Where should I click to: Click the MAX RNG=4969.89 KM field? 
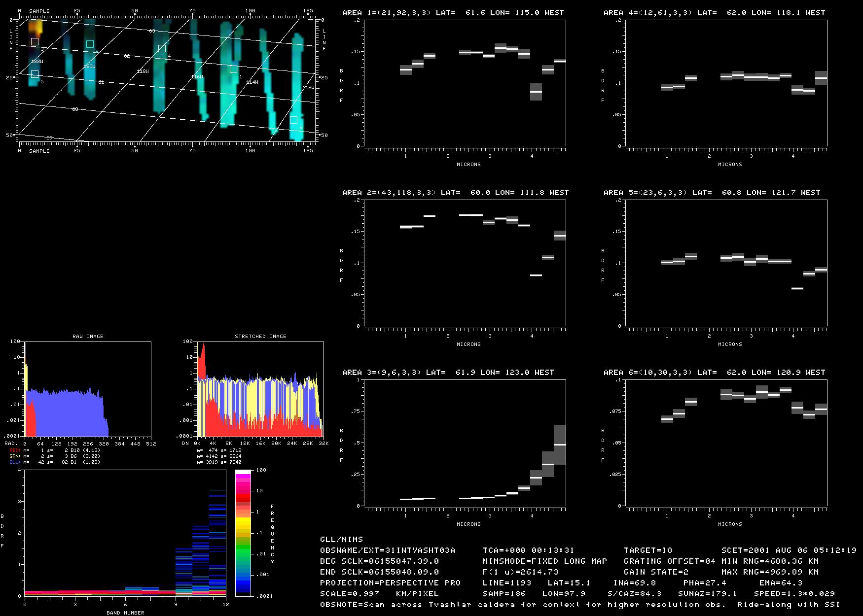[770, 572]
